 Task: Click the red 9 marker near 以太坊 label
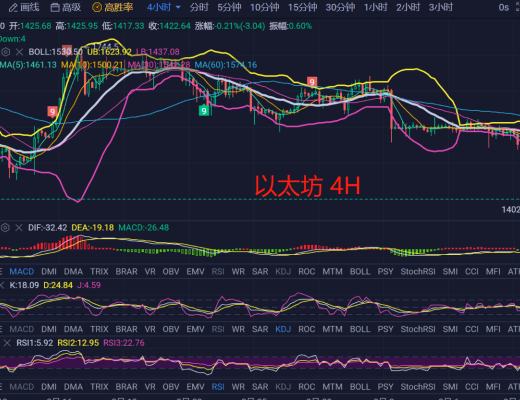pyautogui.click(x=312, y=82)
